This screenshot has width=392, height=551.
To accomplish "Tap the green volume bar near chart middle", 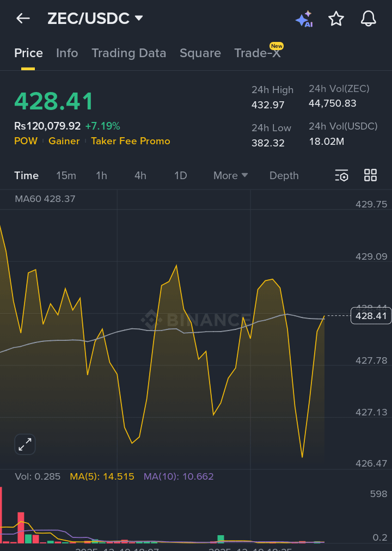I will point(220,540).
